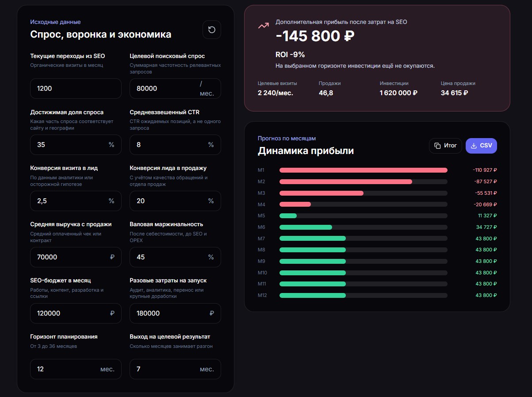Viewport: 532px width, 397px height.
Task: Click the M2 value -87 527 ₽
Action: coord(486,181)
